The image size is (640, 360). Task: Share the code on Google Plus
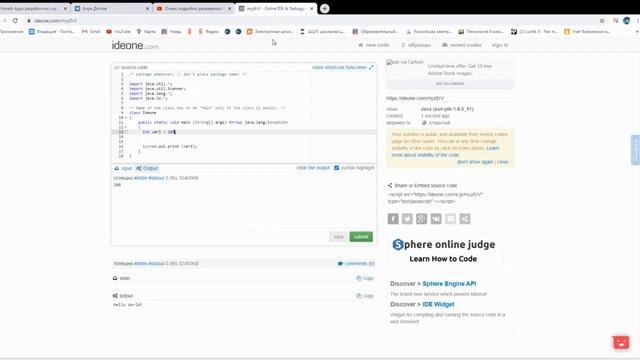click(x=421, y=219)
